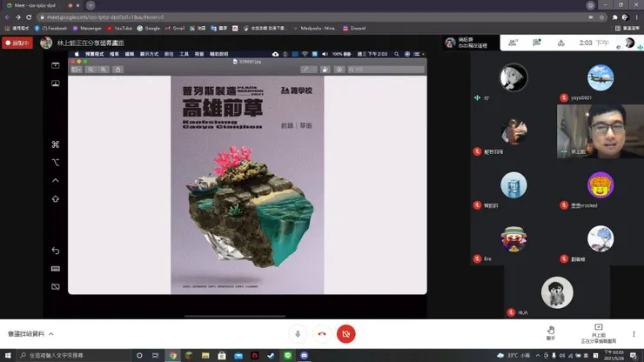Open the Chrome three-dot menu

[637, 17]
